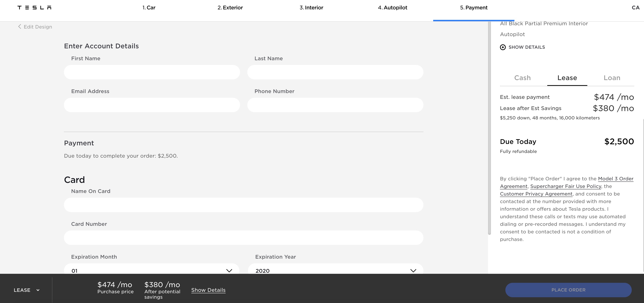Click the plus icon beside Show Details
The height and width of the screenshot is (303, 644).
pyautogui.click(x=502, y=47)
